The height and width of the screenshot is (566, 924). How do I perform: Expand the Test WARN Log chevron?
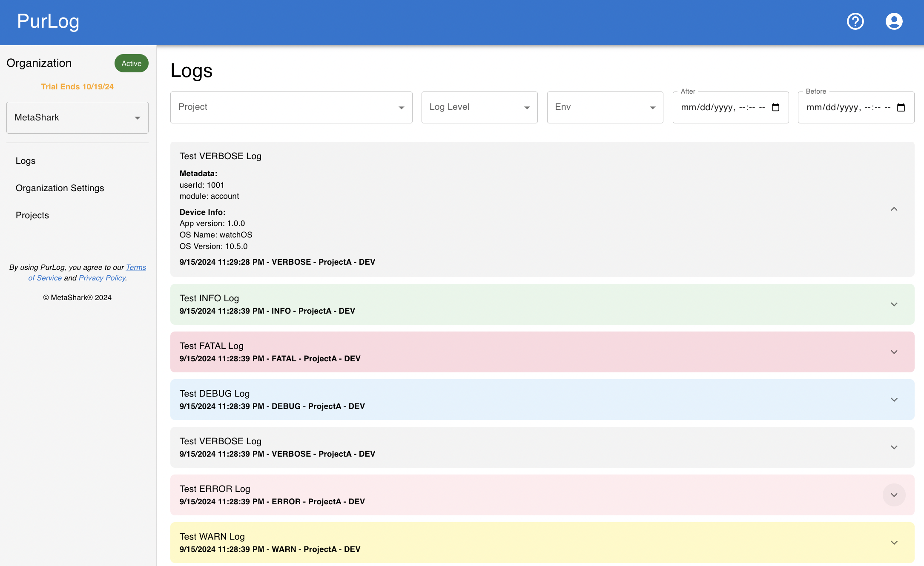click(x=894, y=543)
